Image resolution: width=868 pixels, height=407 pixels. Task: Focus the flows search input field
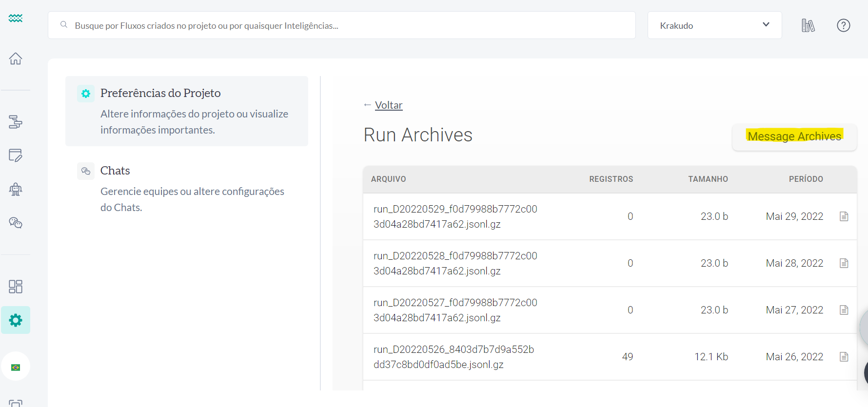tap(341, 25)
